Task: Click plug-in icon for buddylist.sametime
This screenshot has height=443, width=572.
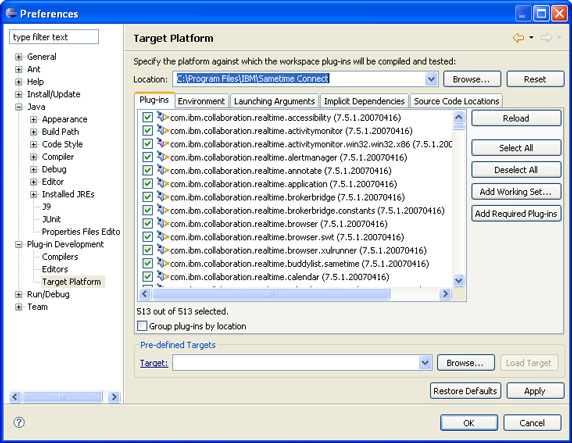Action: [x=163, y=263]
